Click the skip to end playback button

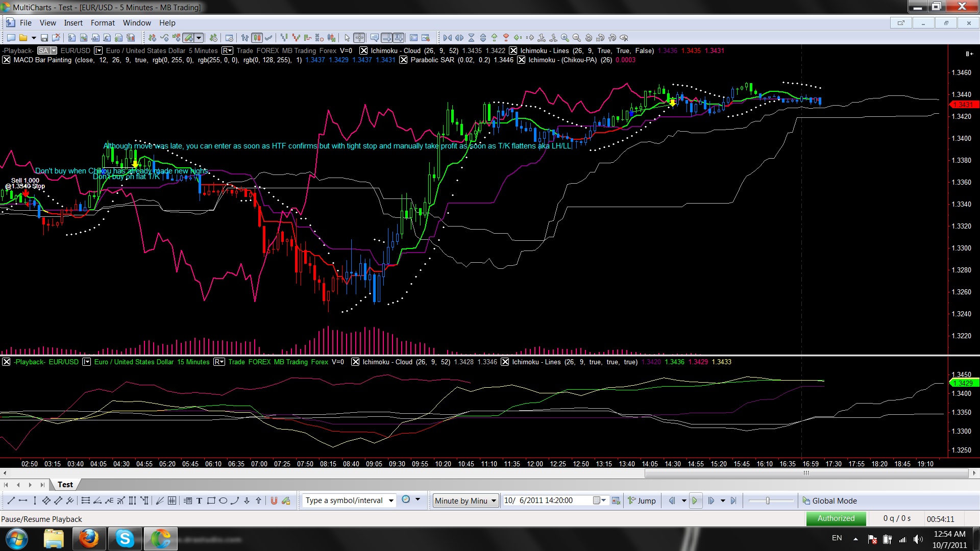pyautogui.click(x=733, y=500)
